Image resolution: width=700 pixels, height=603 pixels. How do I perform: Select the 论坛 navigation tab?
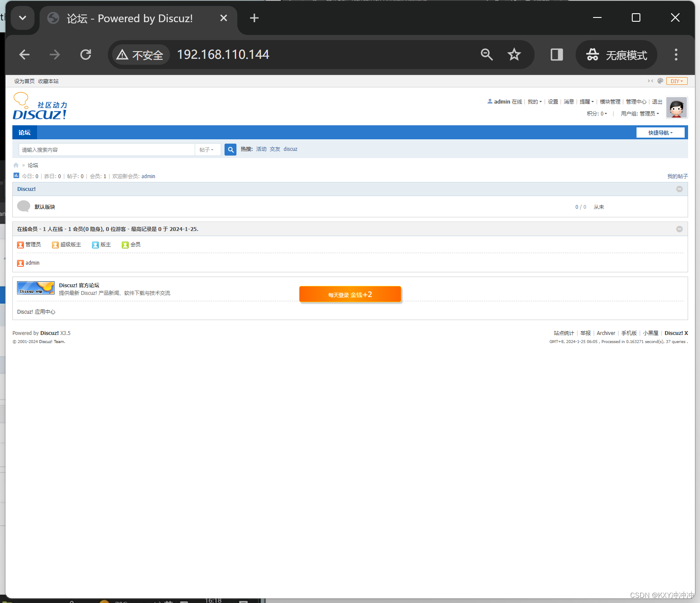[x=25, y=133]
